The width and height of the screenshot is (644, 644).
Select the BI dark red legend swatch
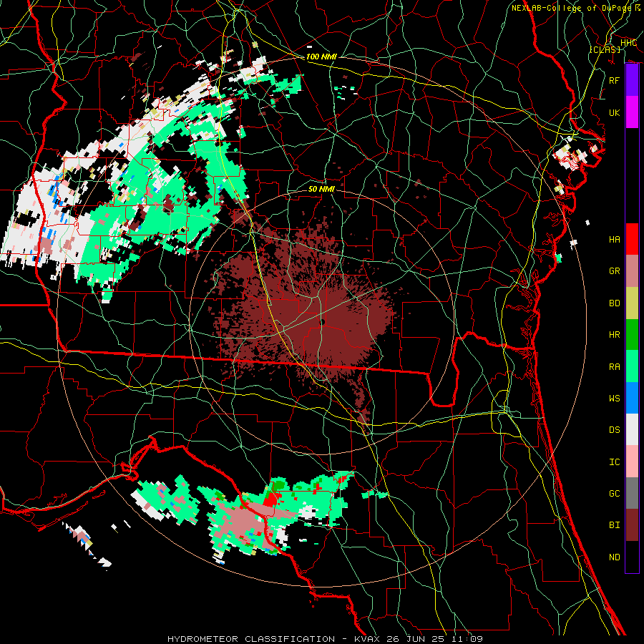point(632,525)
